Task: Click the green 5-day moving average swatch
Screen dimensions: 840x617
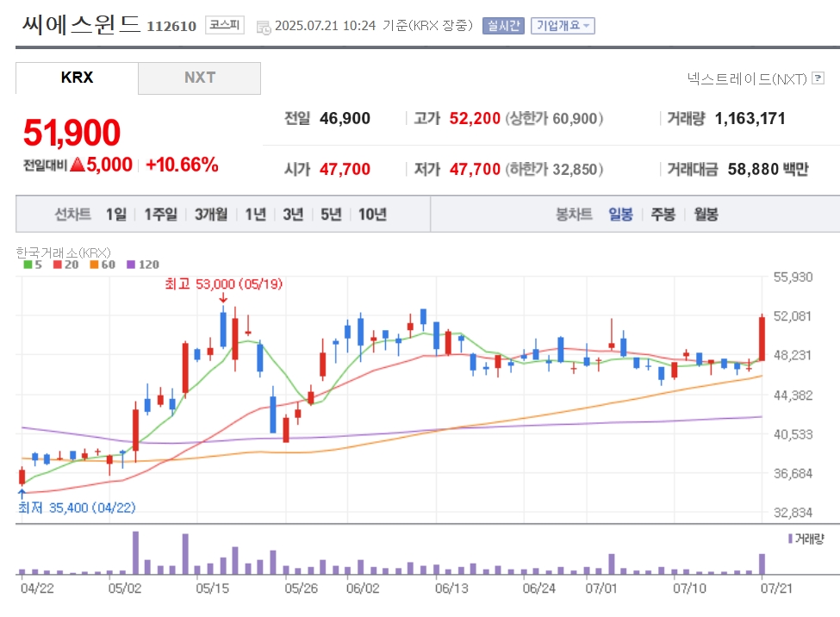Action: click(27, 265)
